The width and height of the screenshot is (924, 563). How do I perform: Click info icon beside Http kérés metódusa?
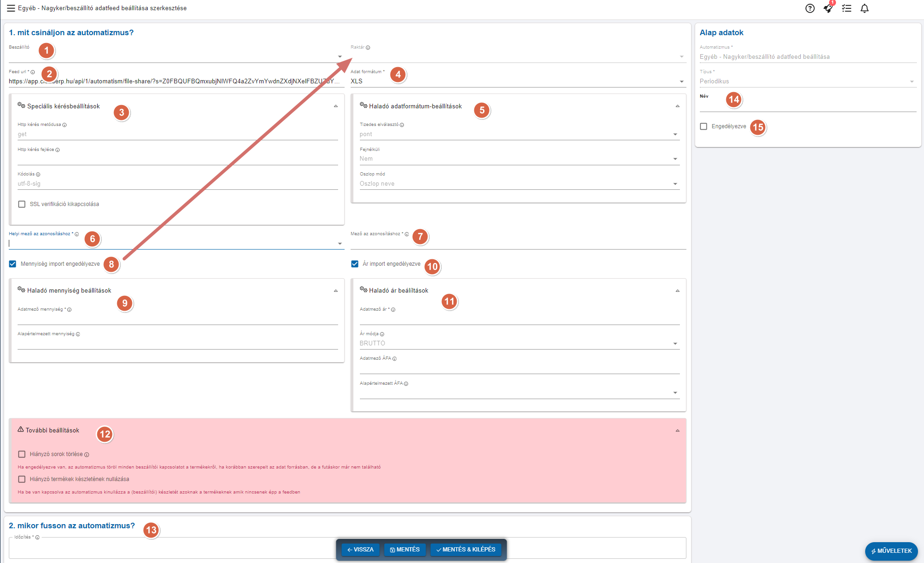click(x=64, y=125)
